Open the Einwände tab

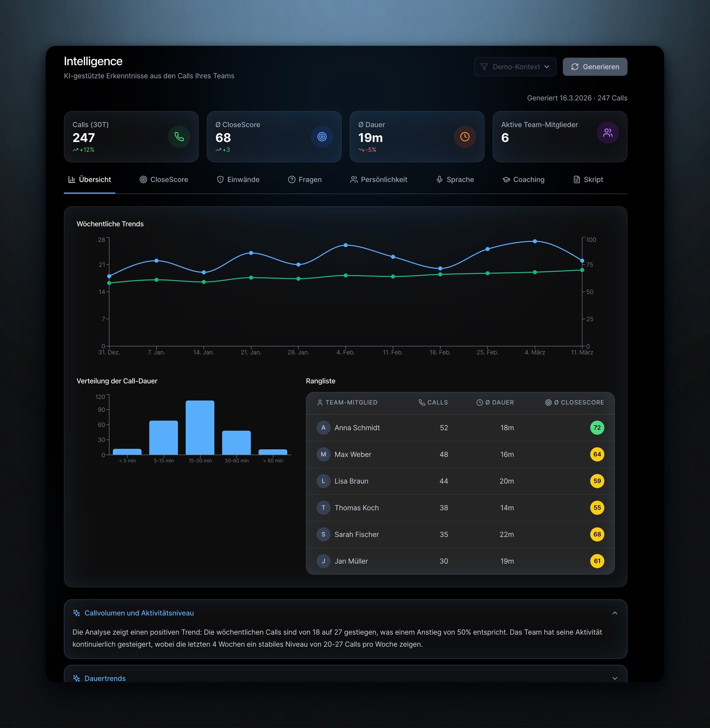pyautogui.click(x=238, y=179)
